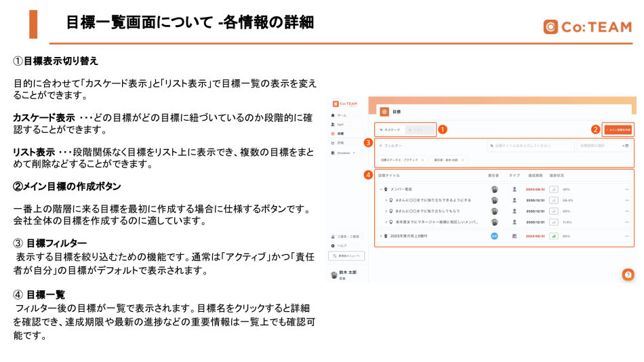
Task: Click the 2024/08/31 deadline text
Action: [x=535, y=189]
